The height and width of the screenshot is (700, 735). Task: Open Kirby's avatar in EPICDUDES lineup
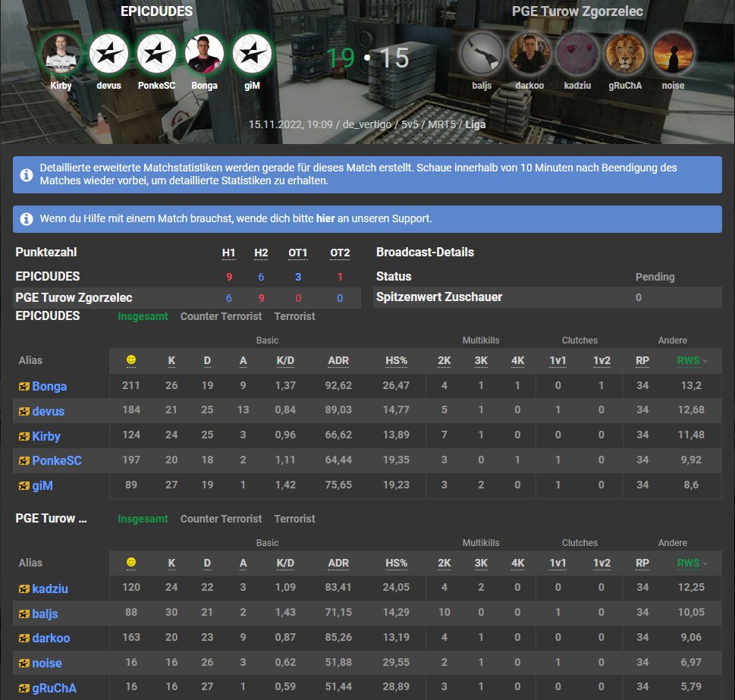point(61,54)
